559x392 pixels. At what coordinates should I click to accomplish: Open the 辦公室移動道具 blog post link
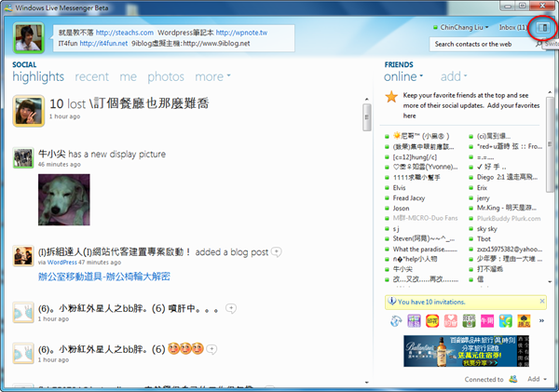point(104,277)
